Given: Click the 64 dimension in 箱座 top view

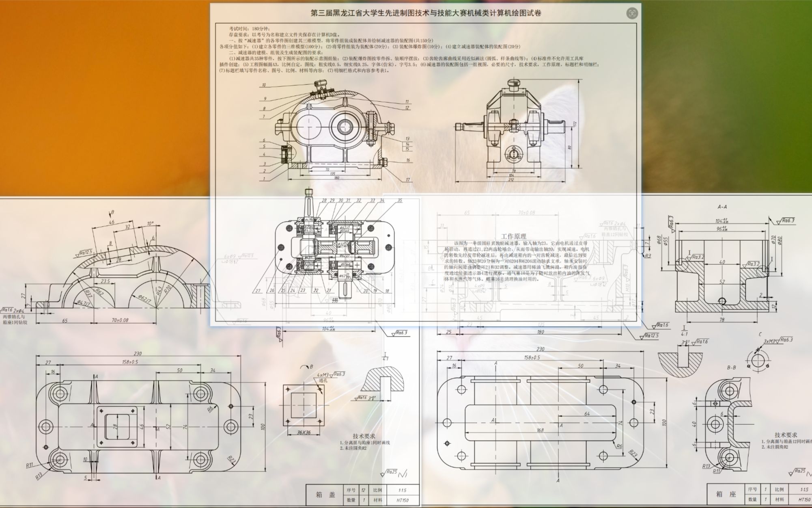Looking at the screenshot, I should click(x=587, y=414).
